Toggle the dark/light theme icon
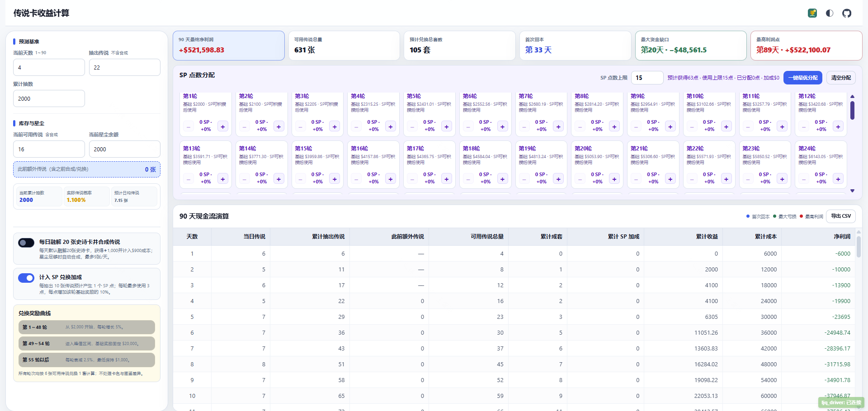This screenshot has width=868, height=411. point(830,13)
